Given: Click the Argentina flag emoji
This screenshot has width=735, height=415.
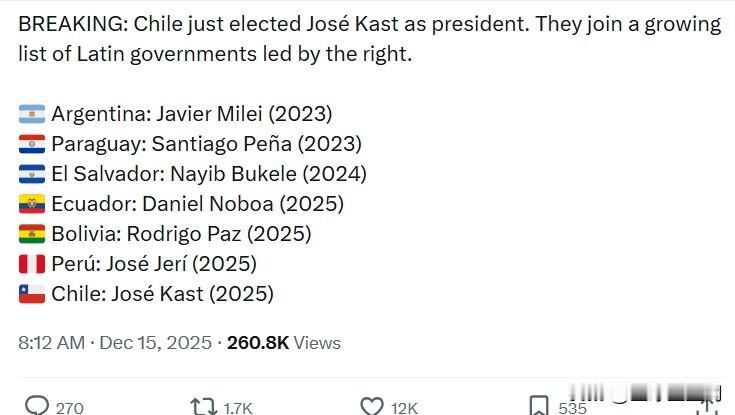Looking at the screenshot, I should click(x=31, y=114).
